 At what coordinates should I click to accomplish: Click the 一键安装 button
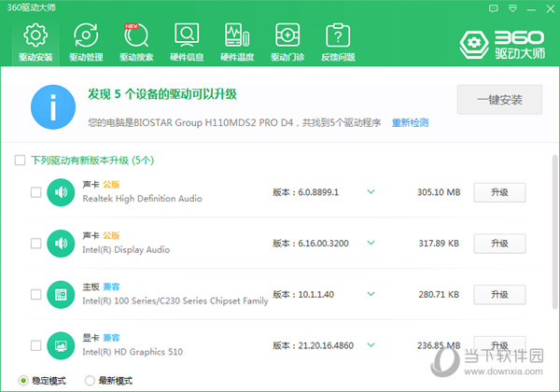pyautogui.click(x=498, y=100)
